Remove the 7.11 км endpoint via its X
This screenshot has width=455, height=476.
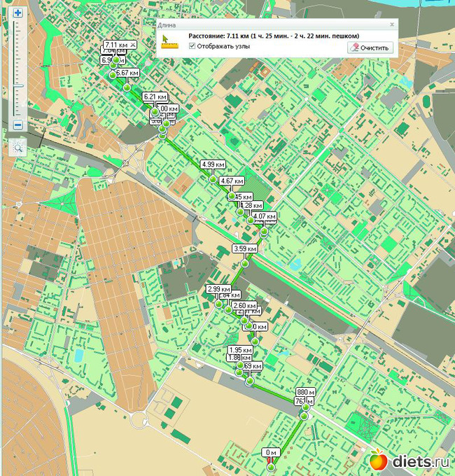(133, 45)
